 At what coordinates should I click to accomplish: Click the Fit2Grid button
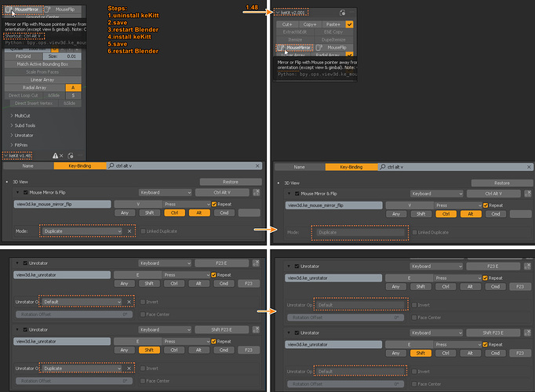coord(24,56)
